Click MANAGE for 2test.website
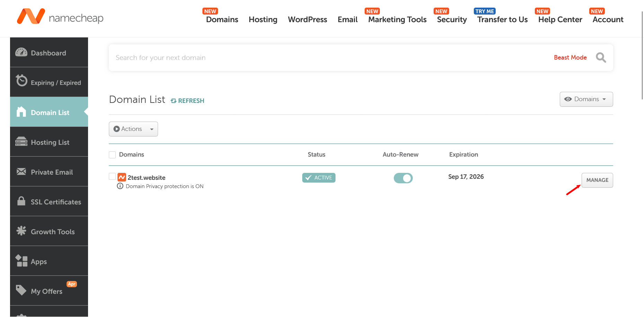Image resolution: width=644 pixels, height=317 pixels. click(597, 180)
